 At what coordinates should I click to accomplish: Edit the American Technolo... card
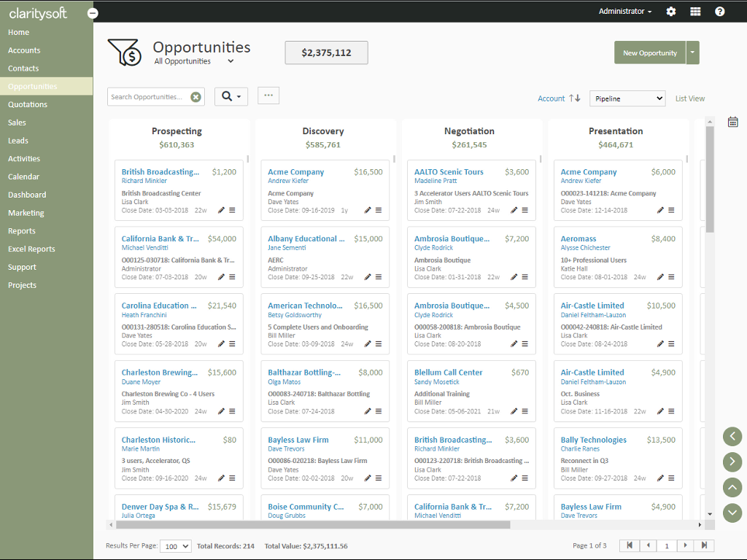(x=368, y=344)
